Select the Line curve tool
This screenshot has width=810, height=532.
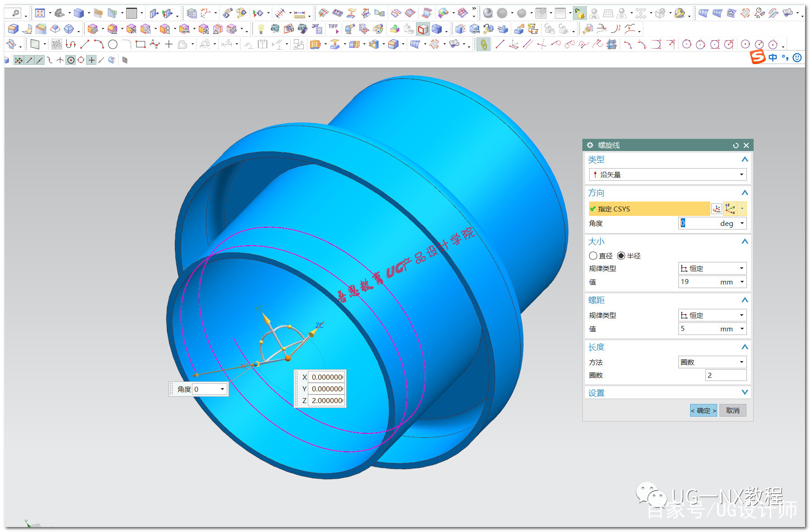pos(85,44)
